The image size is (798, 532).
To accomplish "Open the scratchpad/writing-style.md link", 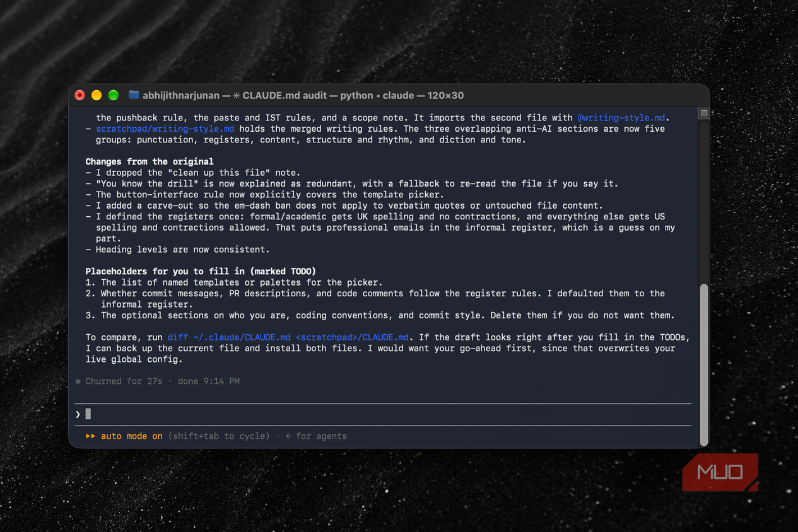I will (x=165, y=129).
